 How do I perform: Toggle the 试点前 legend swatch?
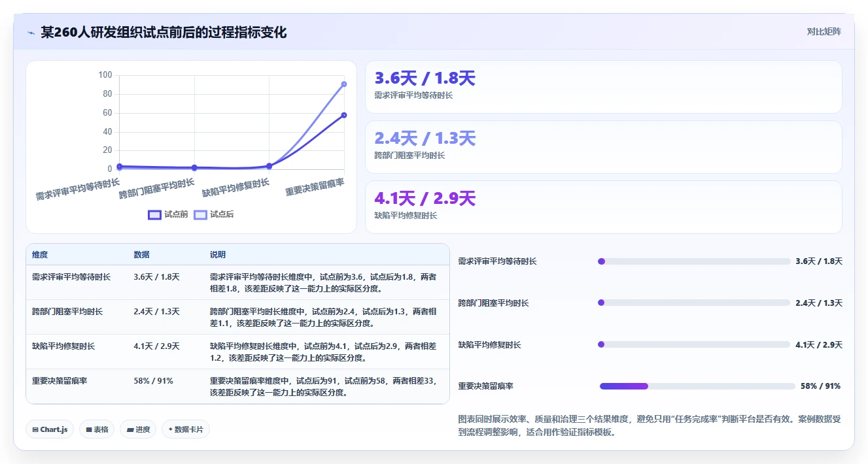tap(154, 214)
